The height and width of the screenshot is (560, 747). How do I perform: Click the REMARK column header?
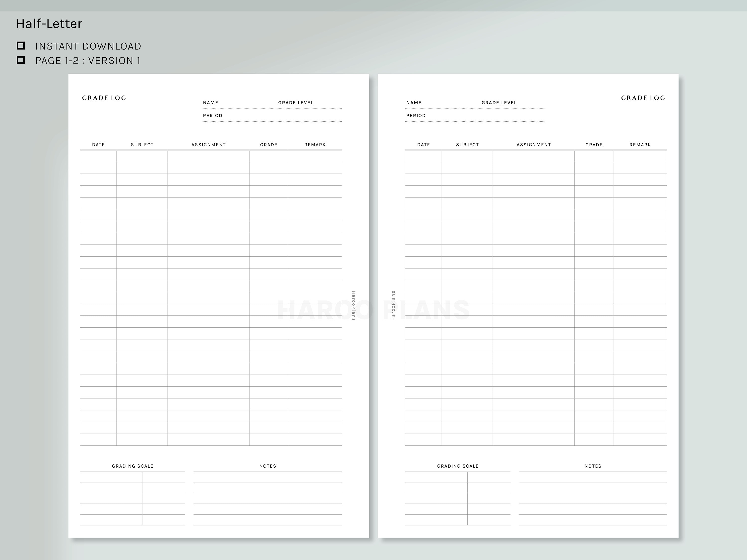[315, 144]
